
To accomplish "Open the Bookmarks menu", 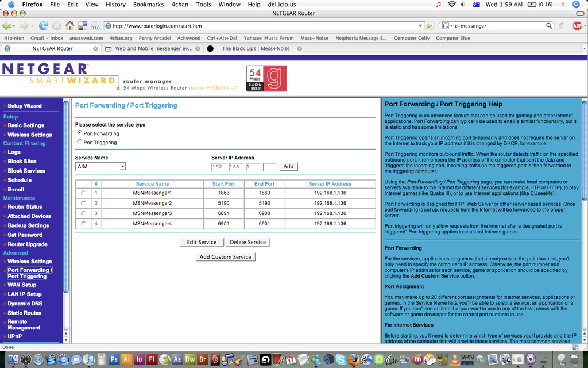I will tap(148, 5).
